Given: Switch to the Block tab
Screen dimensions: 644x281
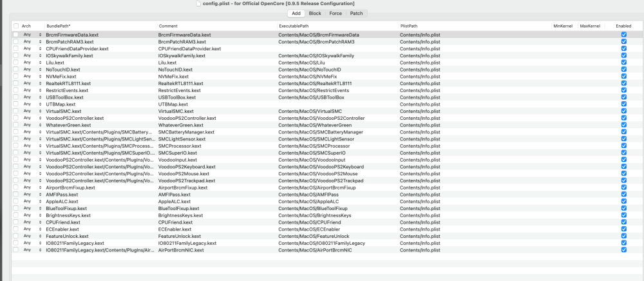Looking at the screenshot, I should 315,13.
